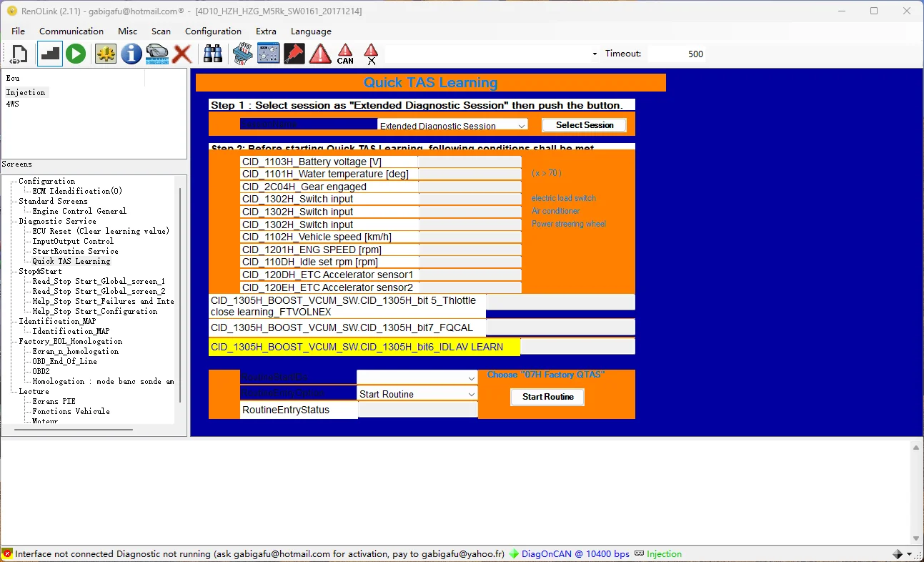Image resolution: width=924 pixels, height=562 pixels.
Task: Click the Start Routine button
Action: 547,397
